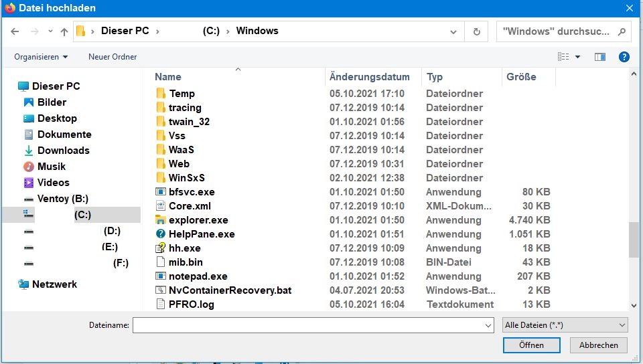This screenshot has width=643, height=364.
Task: Sort by Änderungsdatum column header
Action: pyautogui.click(x=370, y=76)
